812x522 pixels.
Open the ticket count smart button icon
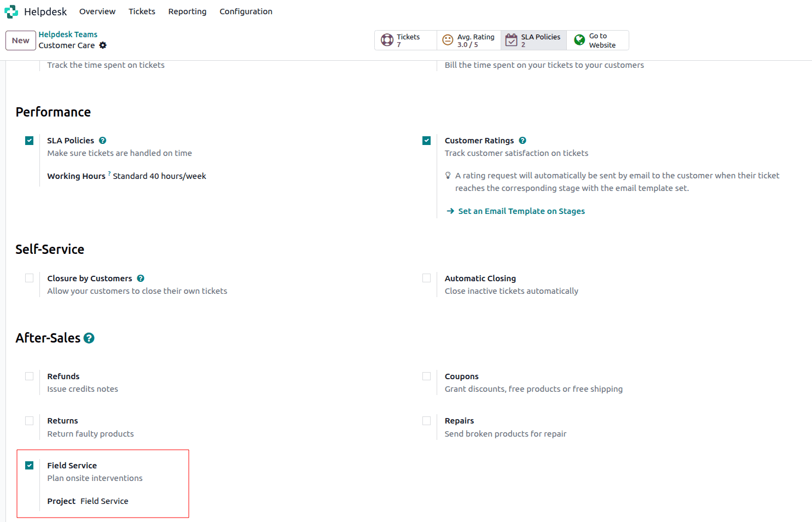point(387,40)
